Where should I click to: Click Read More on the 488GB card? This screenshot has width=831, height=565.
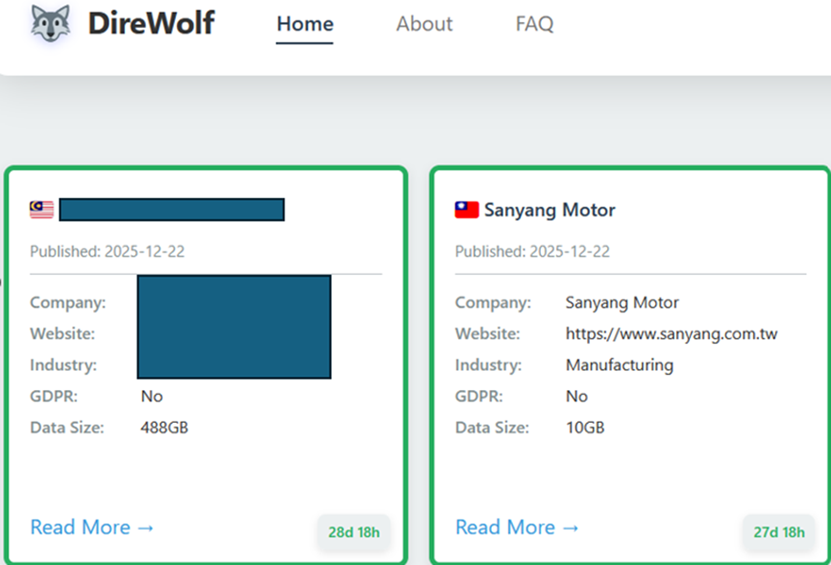pos(92,527)
